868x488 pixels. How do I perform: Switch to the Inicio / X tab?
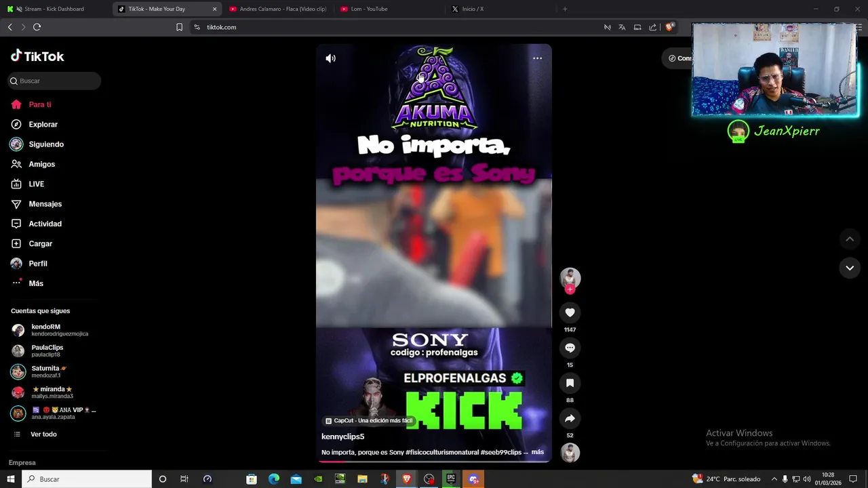[500, 9]
